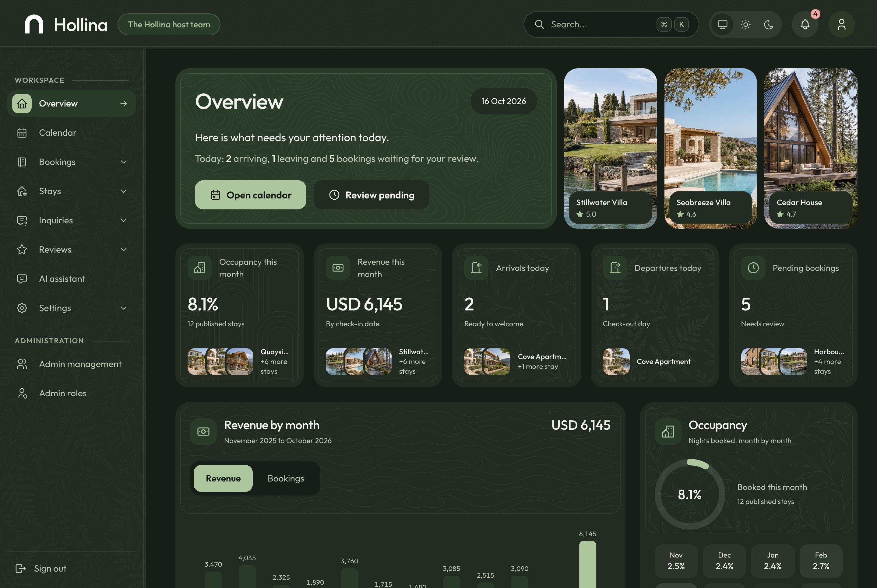Click the Departures today icon
877x588 pixels.
pos(615,268)
